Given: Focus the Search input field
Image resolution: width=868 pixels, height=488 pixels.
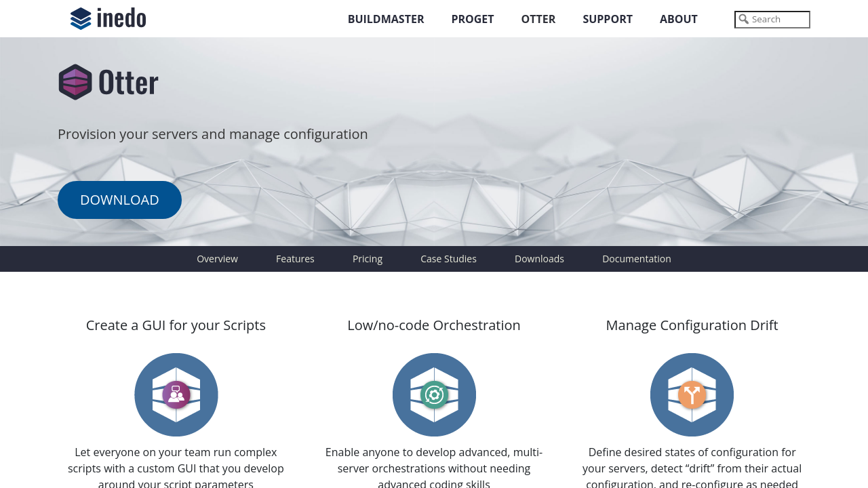Looking at the screenshot, I should [778, 20].
